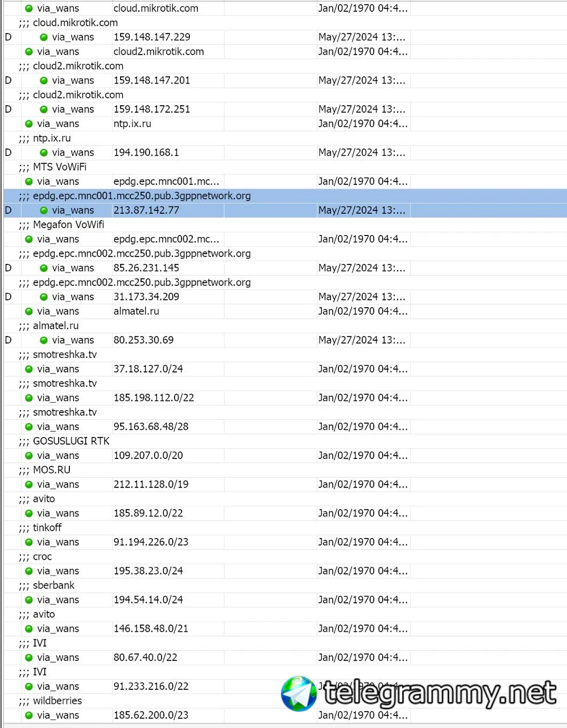Select the ';;; cloud.mikrotik.com' comment line

pos(68,23)
